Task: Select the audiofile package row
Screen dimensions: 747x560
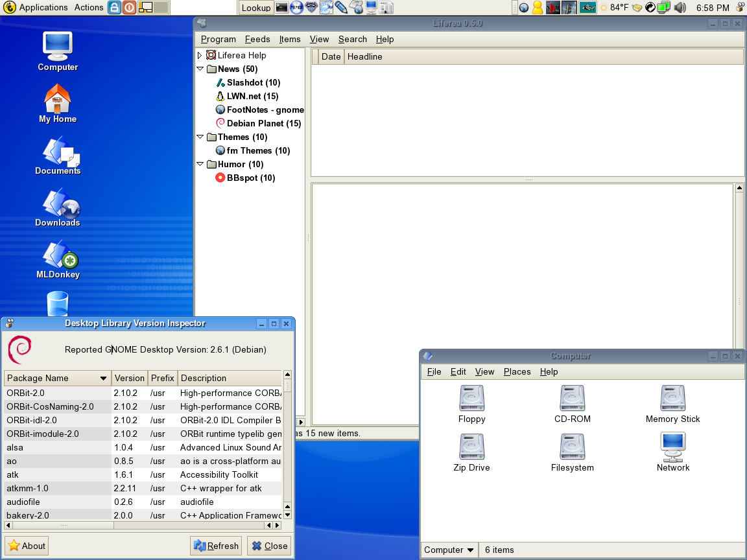Action: [x=143, y=502]
